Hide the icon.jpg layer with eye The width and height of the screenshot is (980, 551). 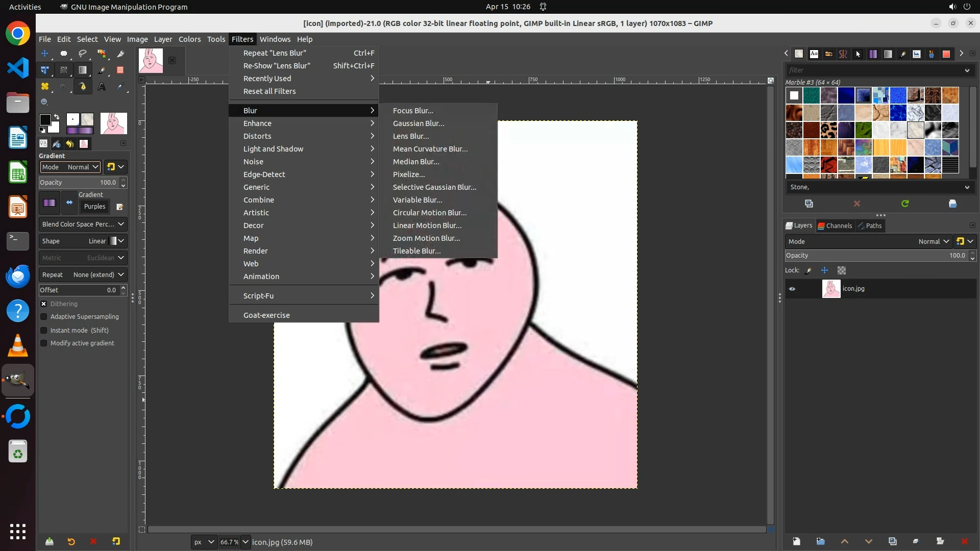pos(792,289)
